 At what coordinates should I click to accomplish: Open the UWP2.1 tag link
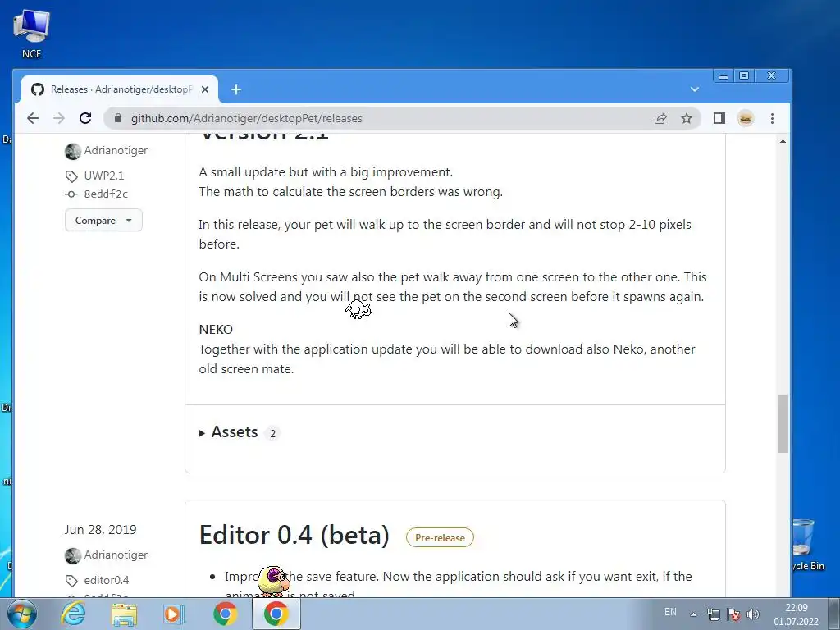click(x=104, y=176)
